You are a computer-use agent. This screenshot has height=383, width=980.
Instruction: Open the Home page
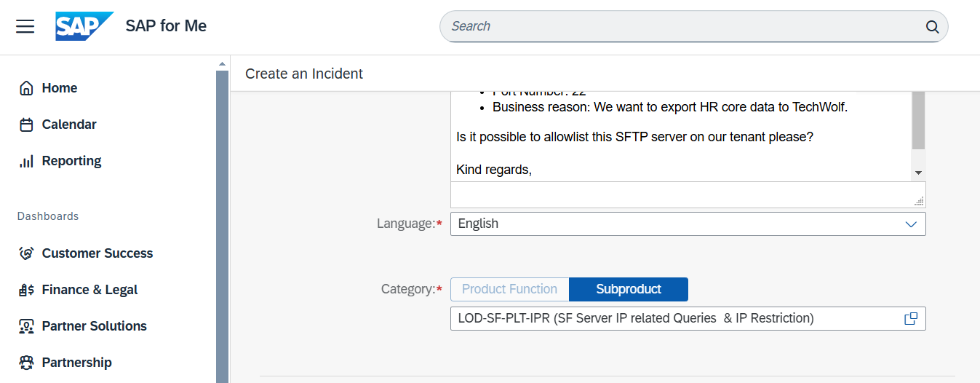(x=60, y=88)
